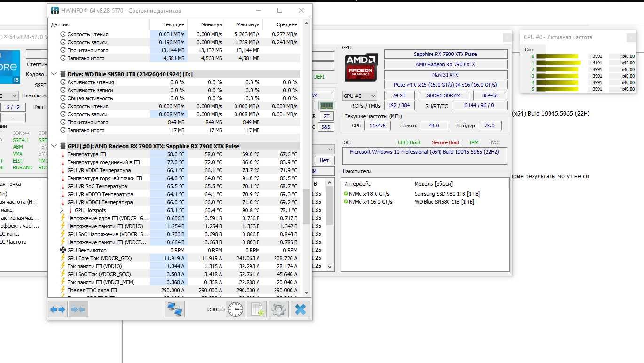Click lightning icon of Предел TDC ядра ГП
This screenshot has height=363, width=644.
click(x=63, y=290)
